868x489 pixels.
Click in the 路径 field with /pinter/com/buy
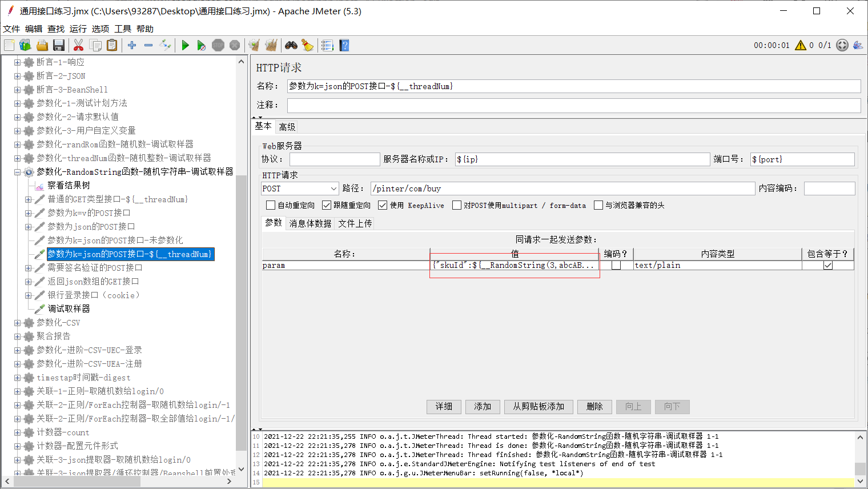click(x=562, y=189)
